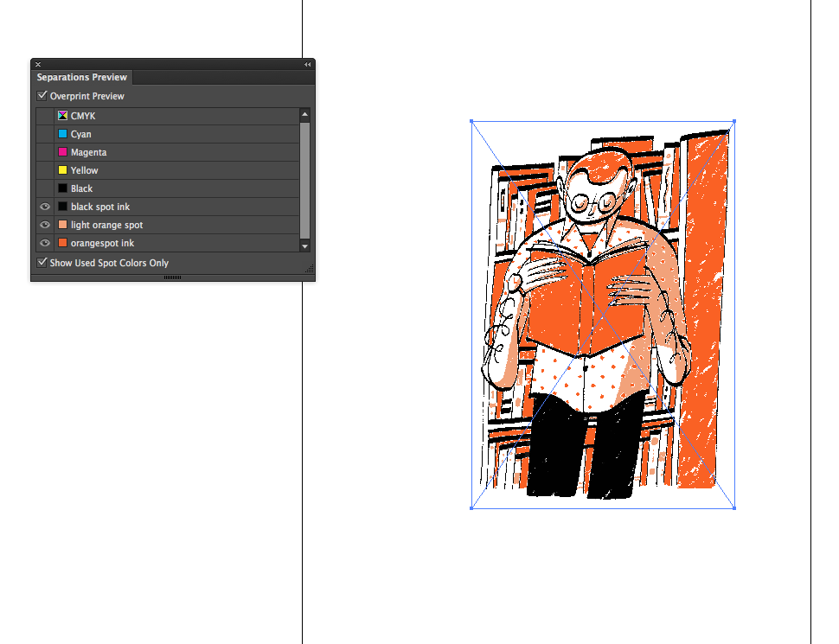The height and width of the screenshot is (644, 839).
Task: Uncheck Show Used Spot Colors Only
Action: [42, 262]
